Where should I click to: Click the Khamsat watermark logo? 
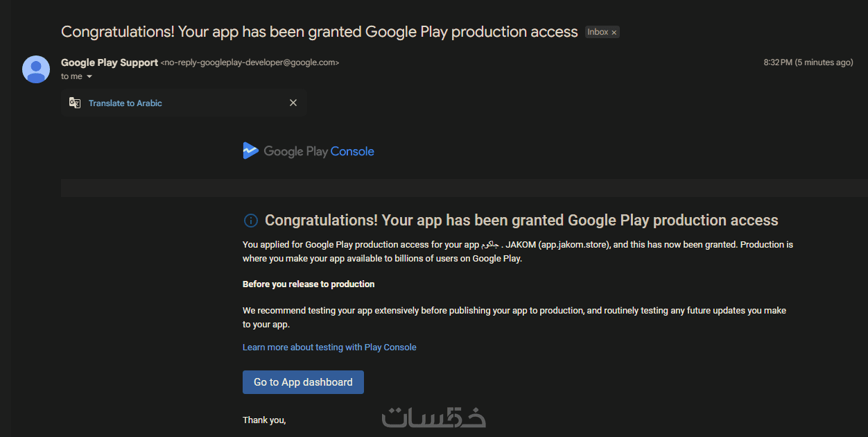(x=434, y=416)
